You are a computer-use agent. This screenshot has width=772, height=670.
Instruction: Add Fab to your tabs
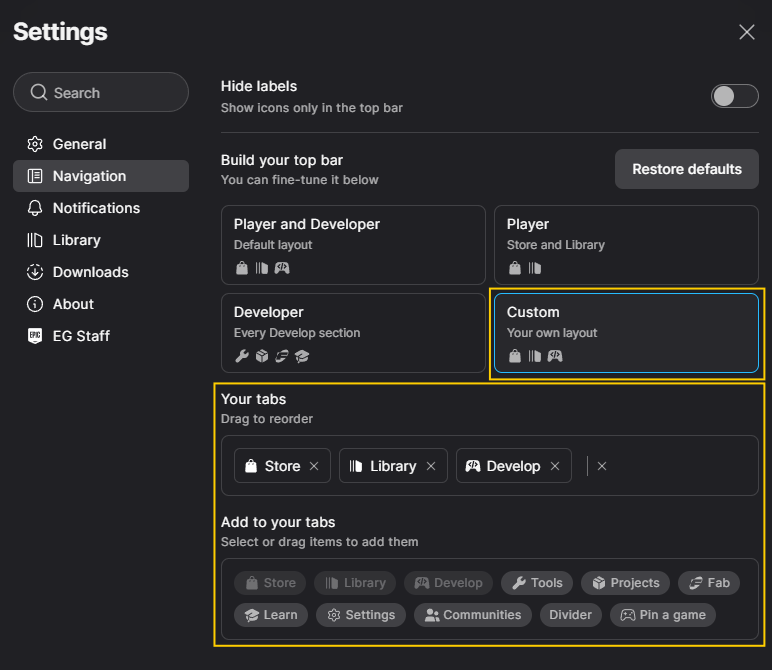pyautogui.click(x=709, y=583)
